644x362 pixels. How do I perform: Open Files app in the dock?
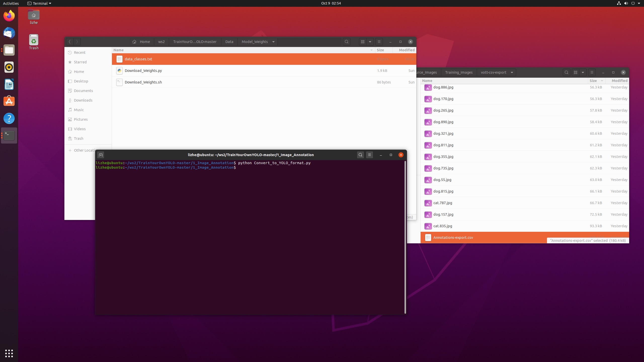point(9,50)
